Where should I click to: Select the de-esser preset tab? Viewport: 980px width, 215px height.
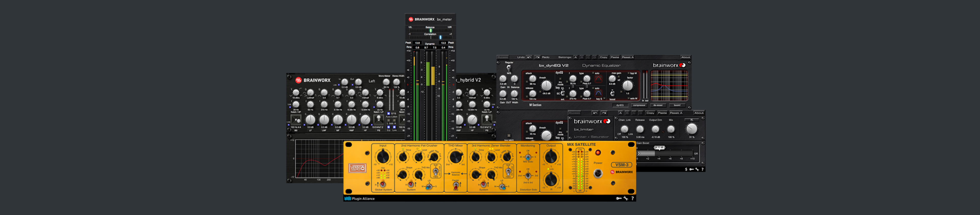[x=658, y=105]
